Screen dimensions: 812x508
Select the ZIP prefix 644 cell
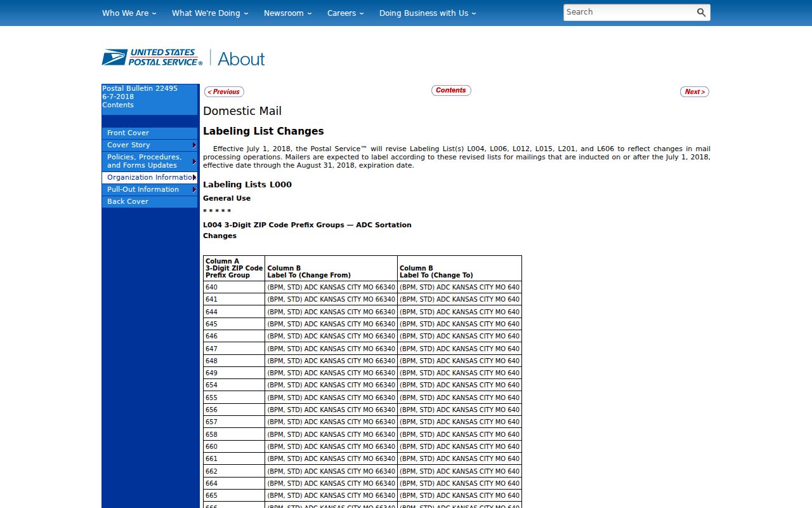pyautogui.click(x=234, y=312)
